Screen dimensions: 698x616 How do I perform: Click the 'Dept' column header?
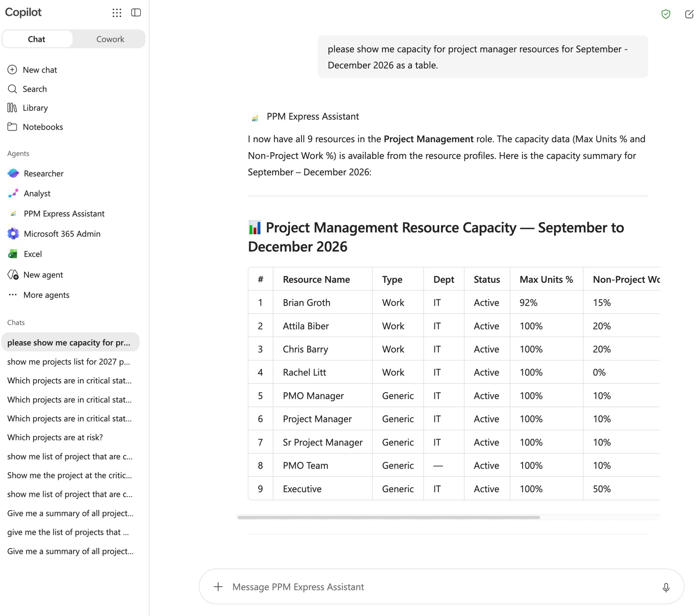click(x=444, y=280)
